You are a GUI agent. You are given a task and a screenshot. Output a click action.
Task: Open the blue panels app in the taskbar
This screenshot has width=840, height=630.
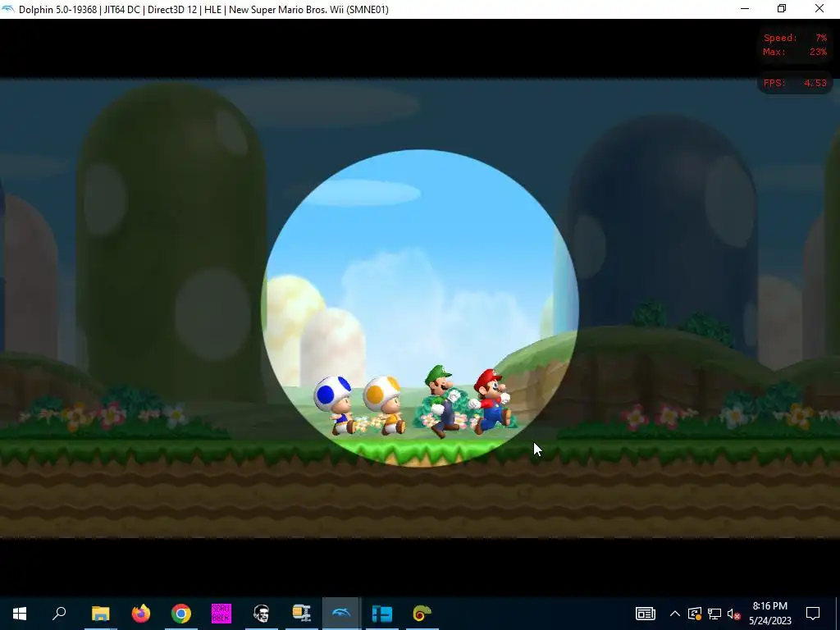(x=382, y=614)
